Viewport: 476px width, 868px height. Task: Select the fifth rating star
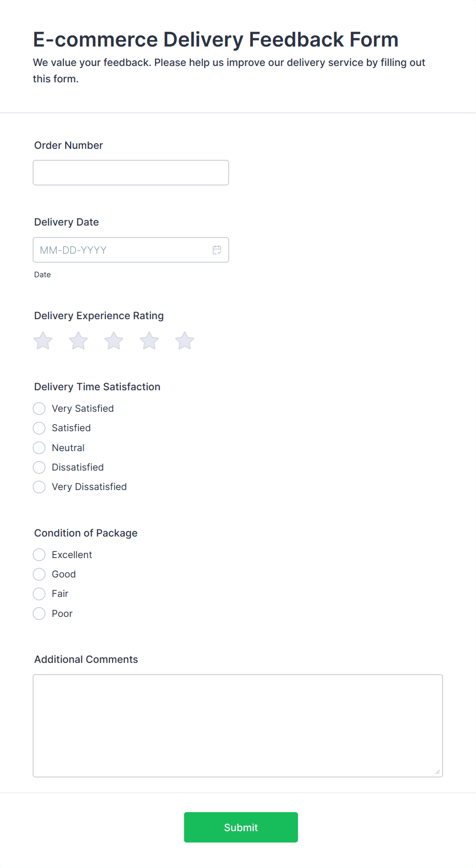(x=185, y=341)
